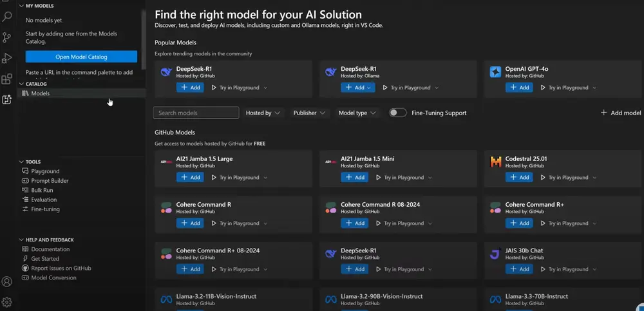The width and height of the screenshot is (644, 311).
Task: Expand Add dropdown arrow on Ollama DeepSeek-R1
Action: [x=369, y=88]
